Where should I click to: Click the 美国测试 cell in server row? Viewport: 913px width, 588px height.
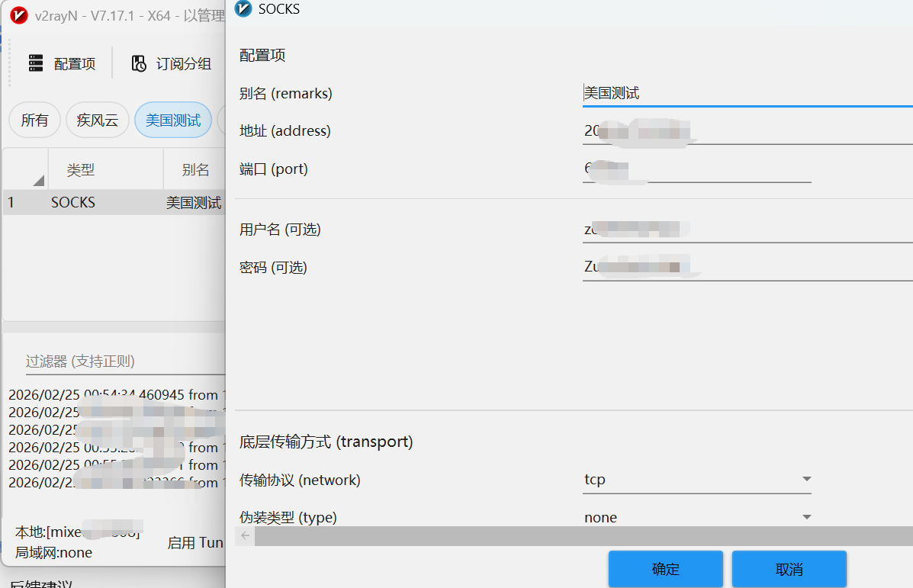tap(194, 203)
